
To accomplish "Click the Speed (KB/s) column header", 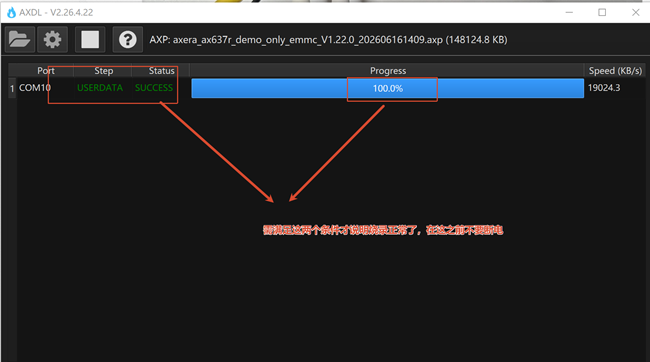I will click(615, 70).
